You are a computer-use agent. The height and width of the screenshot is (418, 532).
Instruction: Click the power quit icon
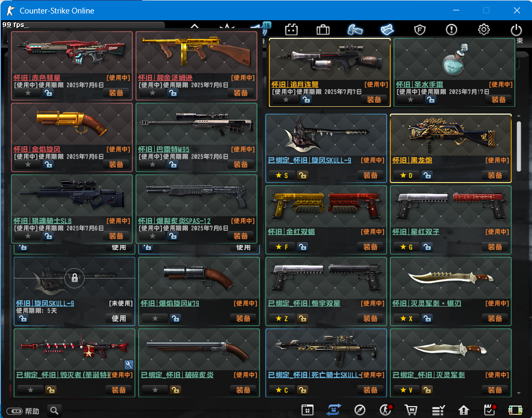point(516,30)
